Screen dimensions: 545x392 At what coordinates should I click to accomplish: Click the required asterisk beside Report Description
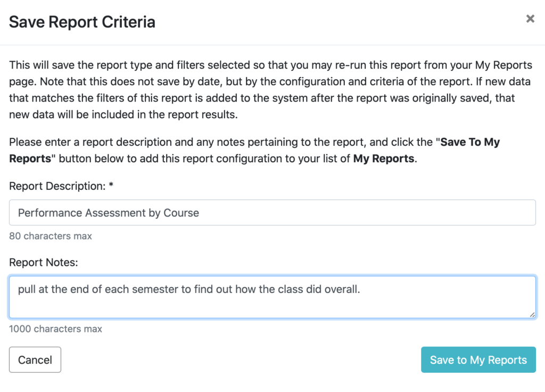tap(111, 185)
